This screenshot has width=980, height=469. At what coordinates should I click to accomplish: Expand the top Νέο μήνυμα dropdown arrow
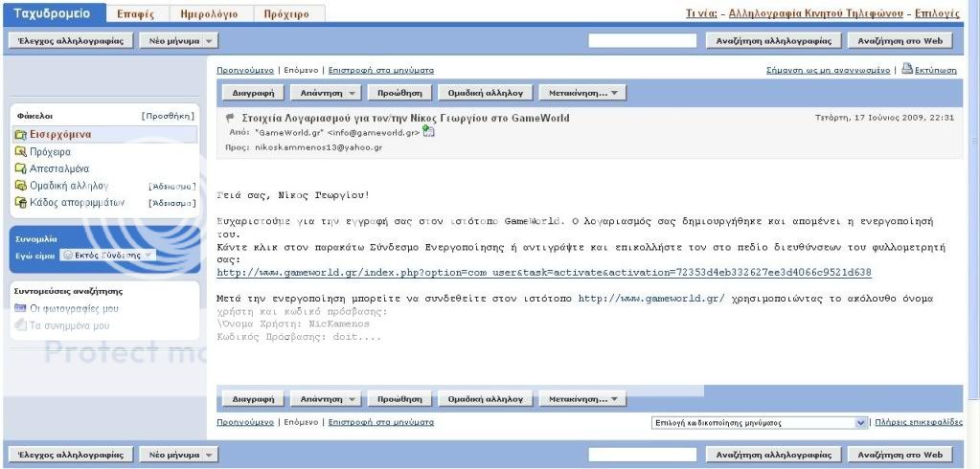pyautogui.click(x=210, y=41)
